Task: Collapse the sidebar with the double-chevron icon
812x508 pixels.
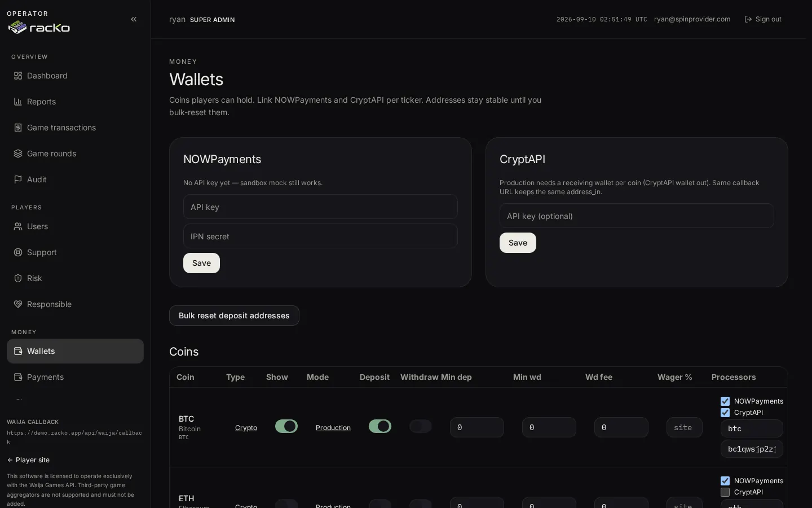Action: coord(134,19)
